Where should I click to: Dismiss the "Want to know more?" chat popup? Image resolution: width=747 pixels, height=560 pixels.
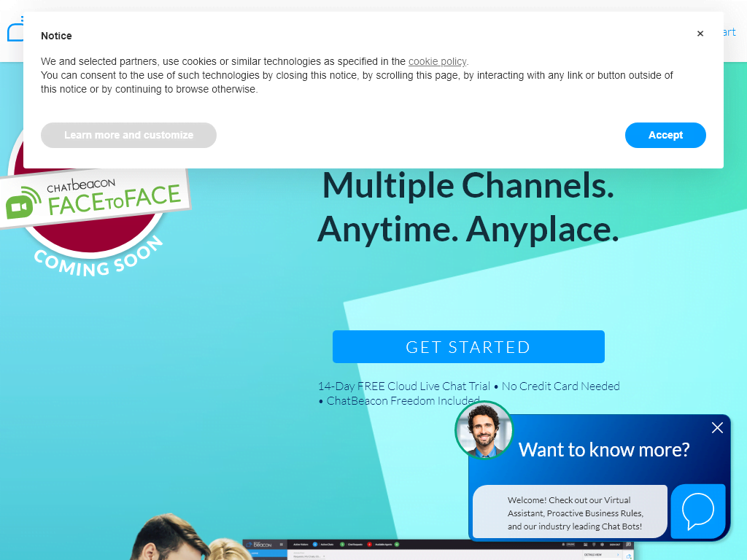pyautogui.click(x=717, y=428)
